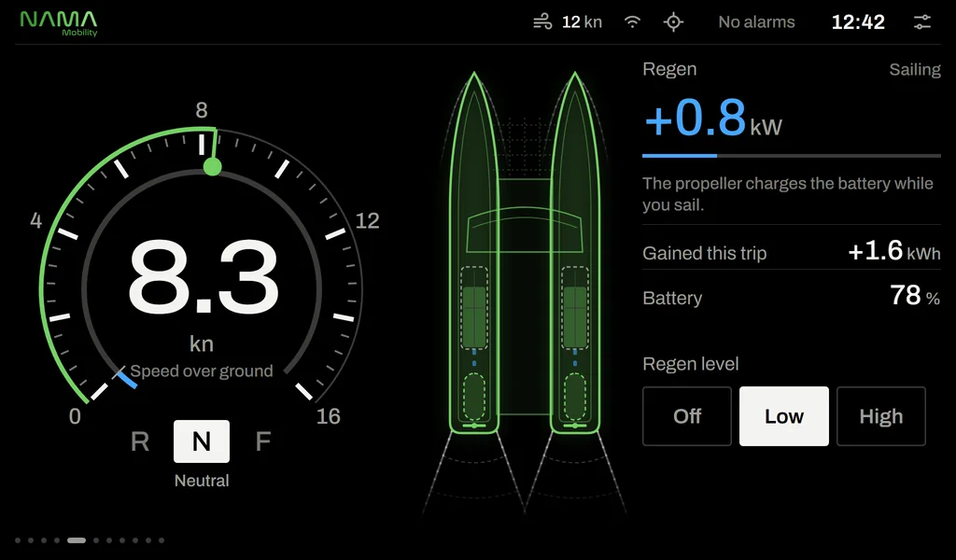Viewport: 956px width, 560px height.
Task: Shift gear to Forward (F)
Action: click(262, 441)
